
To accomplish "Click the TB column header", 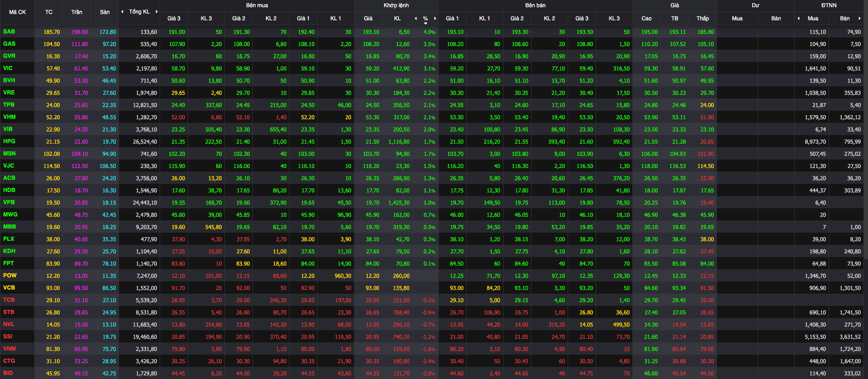I will click(674, 19).
